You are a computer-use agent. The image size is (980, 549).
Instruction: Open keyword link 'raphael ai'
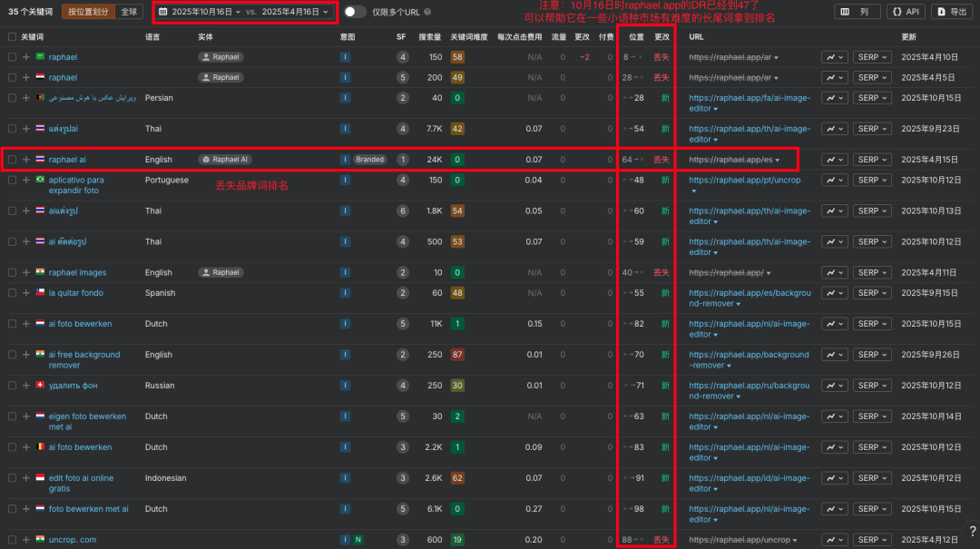tap(67, 160)
